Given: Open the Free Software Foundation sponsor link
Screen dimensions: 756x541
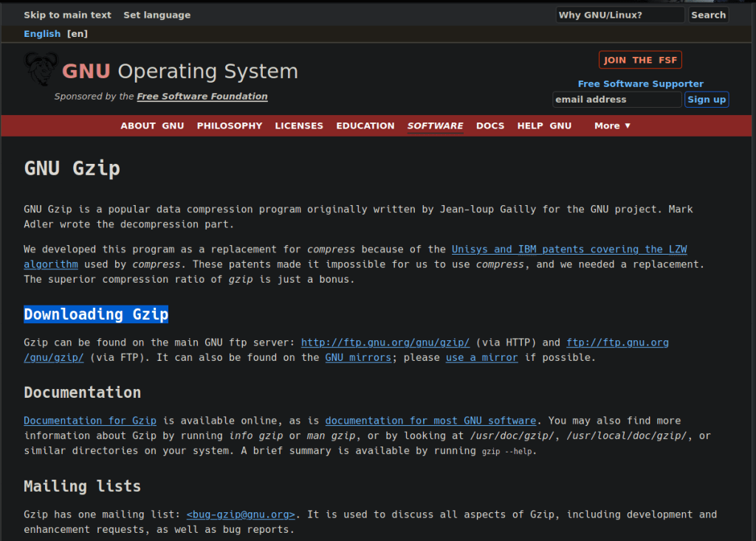Looking at the screenshot, I should (x=202, y=97).
